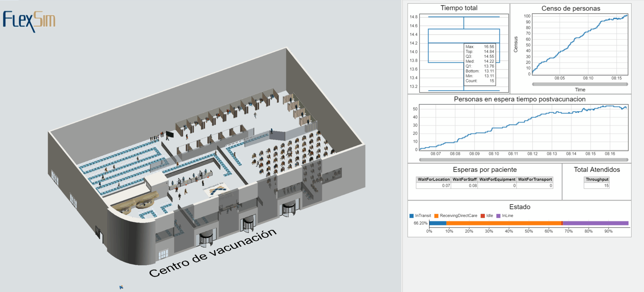Screen dimensions: 644x292
Task: Click the 'Censo de personas' chart title
Action: (x=571, y=8)
